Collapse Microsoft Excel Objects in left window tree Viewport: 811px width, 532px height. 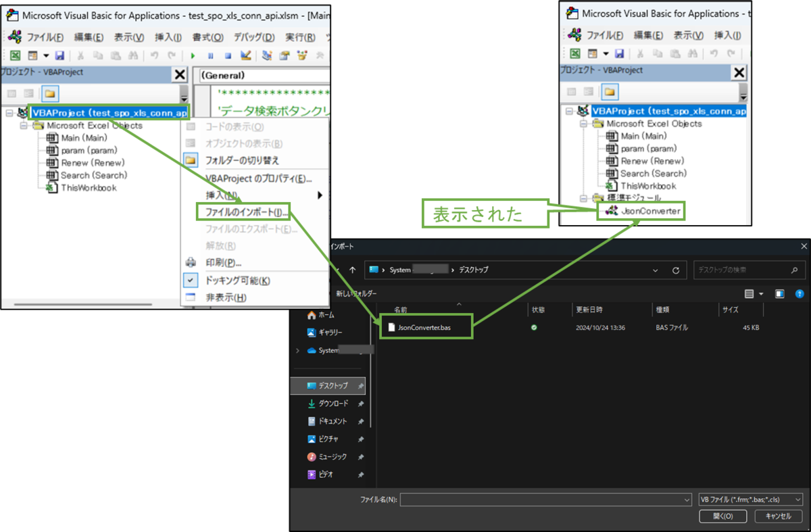[x=23, y=126]
